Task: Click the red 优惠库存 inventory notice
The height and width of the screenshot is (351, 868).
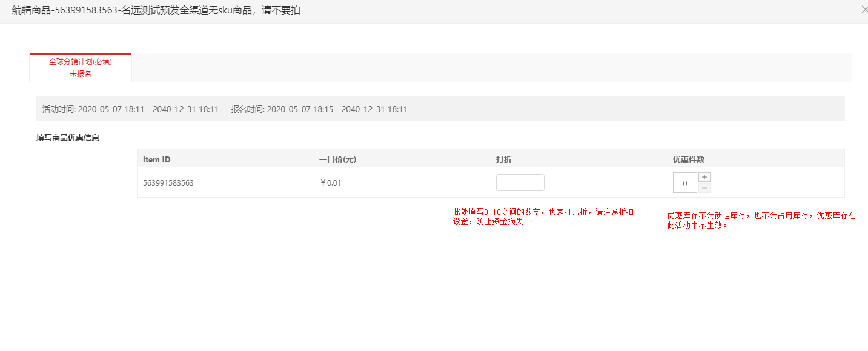Action: click(761, 220)
